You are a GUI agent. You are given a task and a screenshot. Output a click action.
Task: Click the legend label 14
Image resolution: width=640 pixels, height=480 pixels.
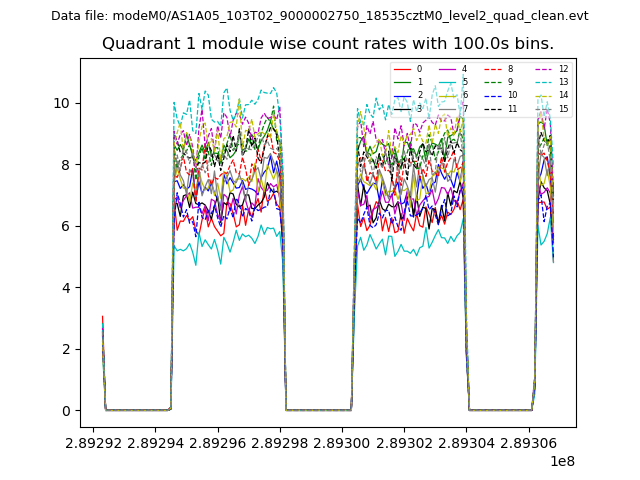pos(563,95)
